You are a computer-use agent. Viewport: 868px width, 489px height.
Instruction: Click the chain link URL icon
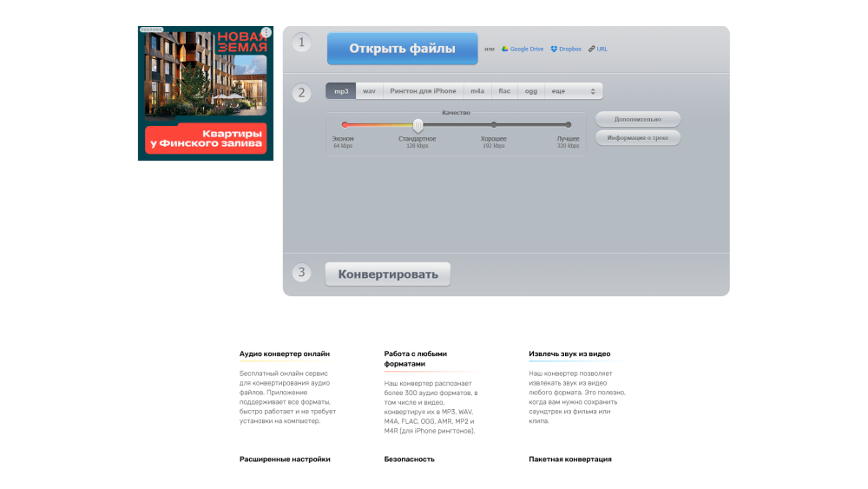591,50
